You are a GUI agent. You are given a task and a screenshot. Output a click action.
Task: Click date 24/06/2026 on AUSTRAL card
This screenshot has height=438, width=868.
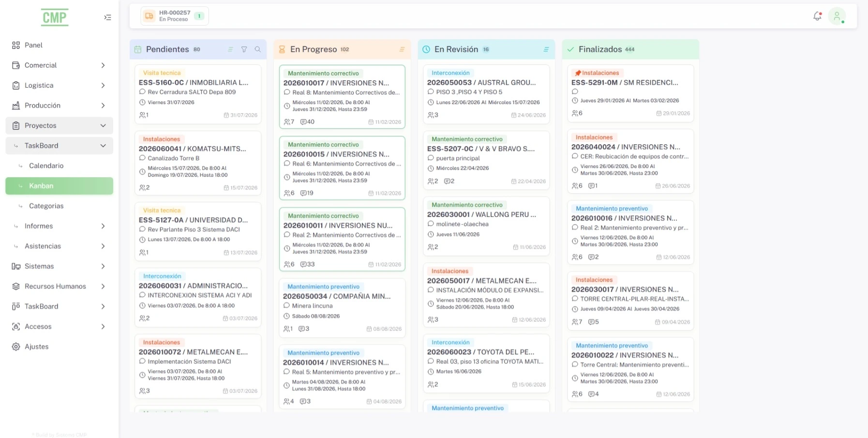pos(529,115)
